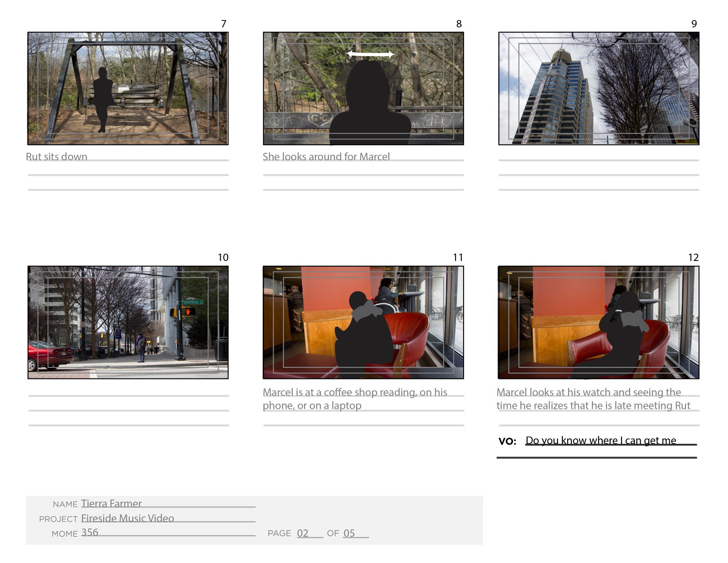Select storyboard frame 8 silhouette image
This screenshot has width=728, height=563.
pos(363,88)
